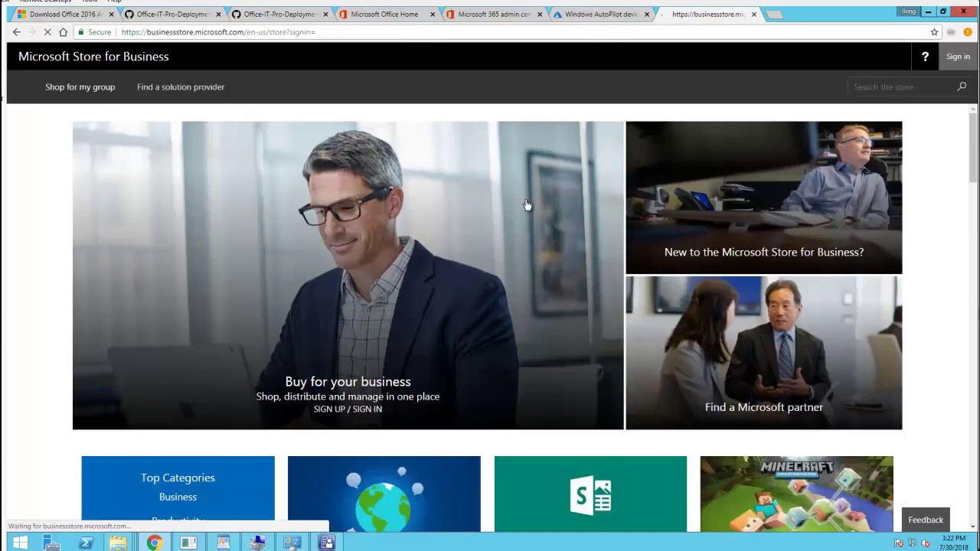Switch to Download Office 2016 tab
This screenshot has height=551, width=980.
coord(65,14)
